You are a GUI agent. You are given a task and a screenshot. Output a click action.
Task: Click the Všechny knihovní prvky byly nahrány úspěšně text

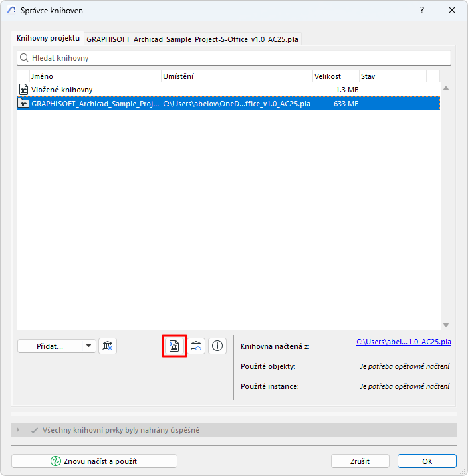tap(121, 430)
